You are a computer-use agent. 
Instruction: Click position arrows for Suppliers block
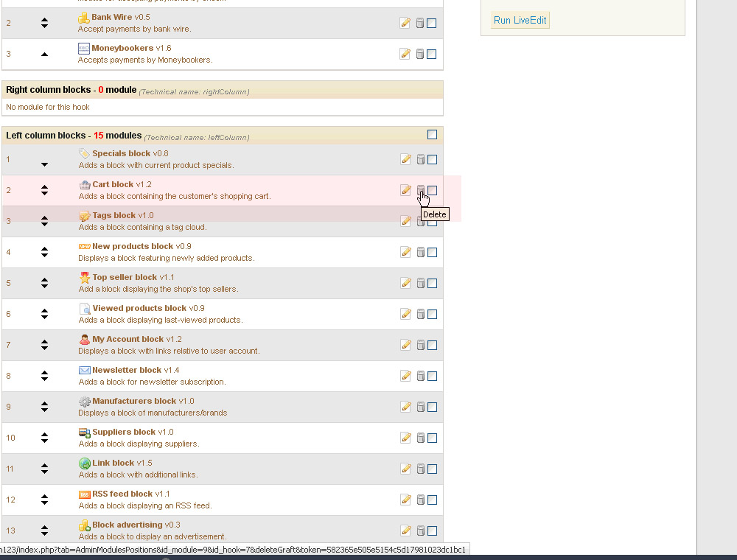pos(44,438)
